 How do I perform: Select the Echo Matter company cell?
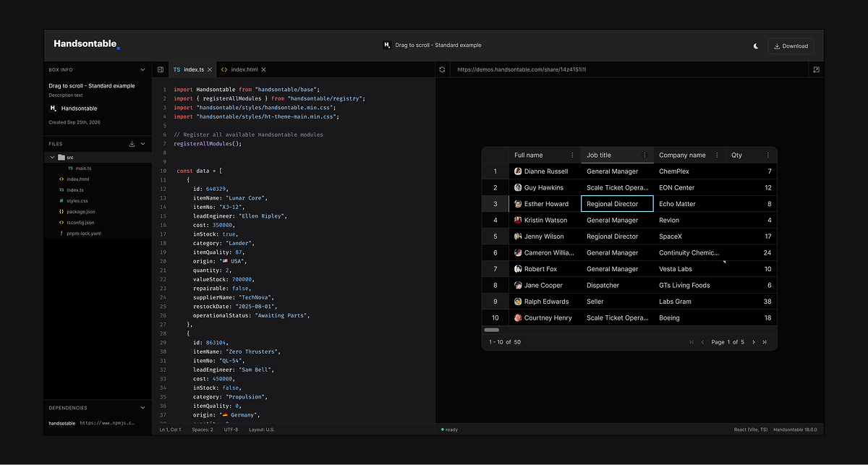[689, 204]
